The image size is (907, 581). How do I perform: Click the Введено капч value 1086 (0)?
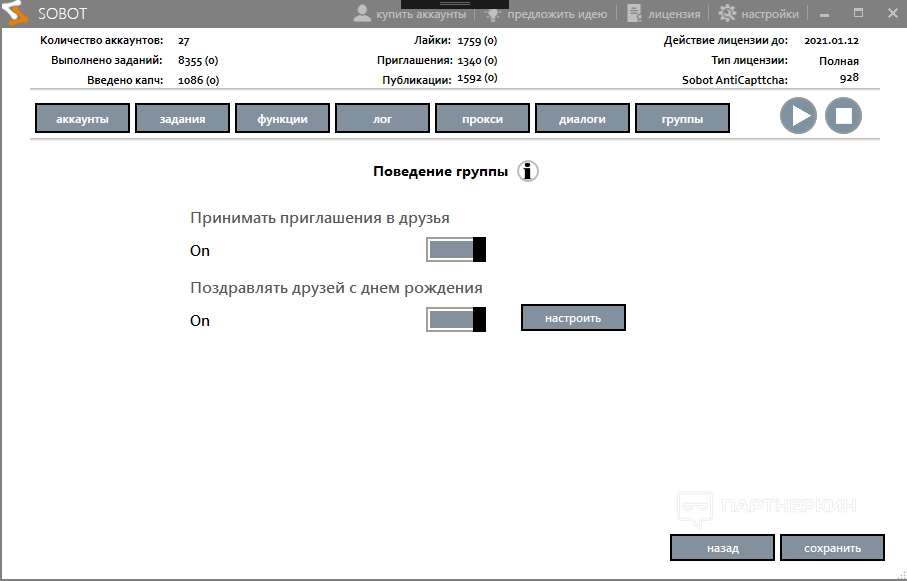198,80
